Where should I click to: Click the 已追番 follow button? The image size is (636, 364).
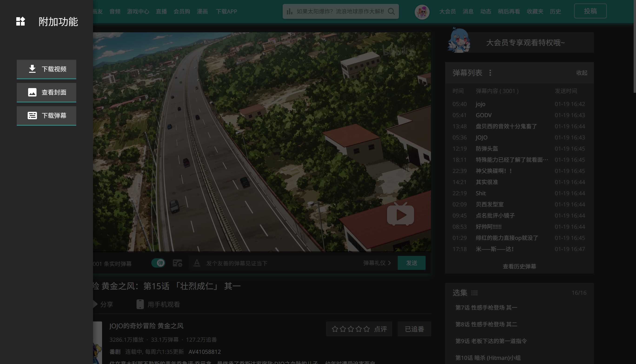pyautogui.click(x=414, y=329)
